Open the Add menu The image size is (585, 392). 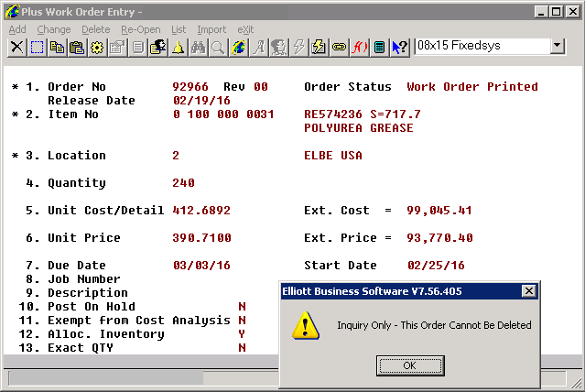[x=17, y=29]
